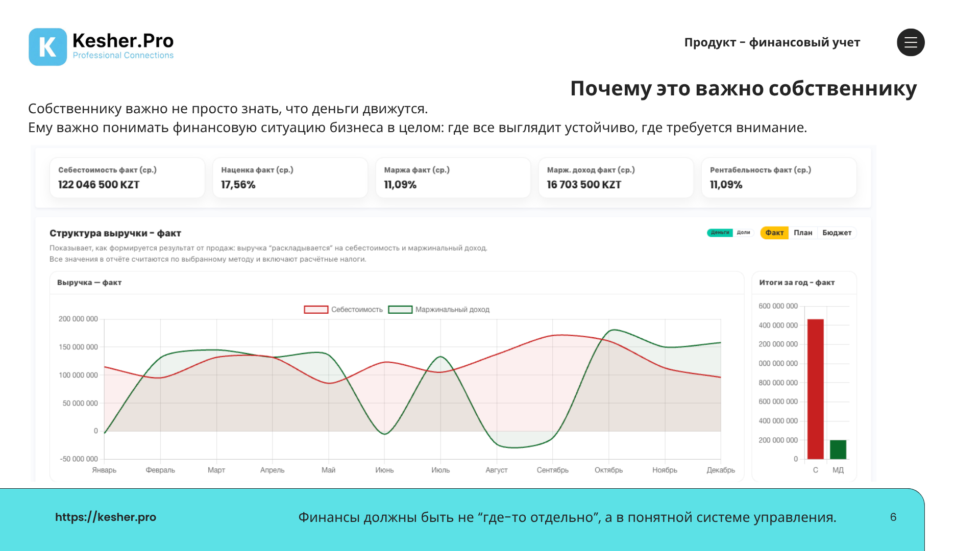Click the red С bar in yearly totals

coord(816,389)
